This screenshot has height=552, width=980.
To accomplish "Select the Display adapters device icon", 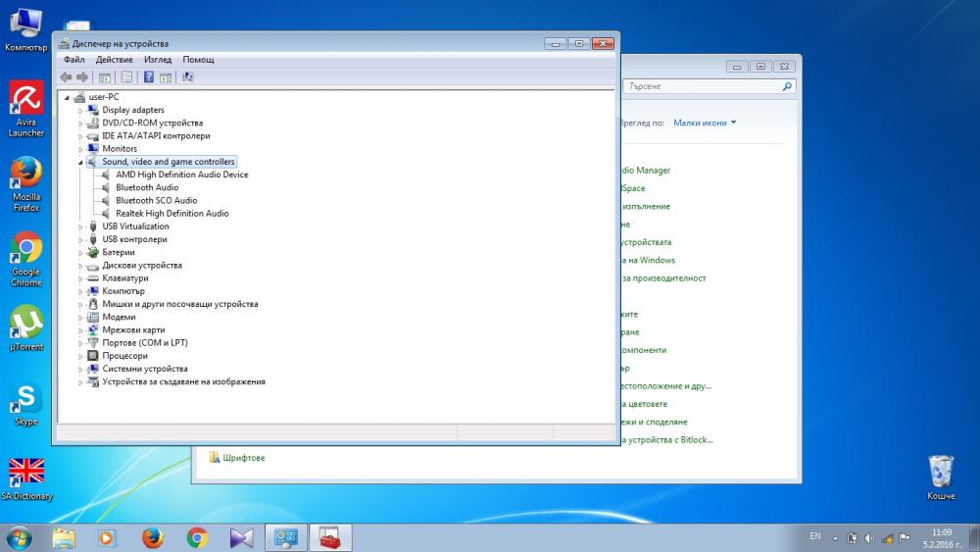I will point(93,110).
